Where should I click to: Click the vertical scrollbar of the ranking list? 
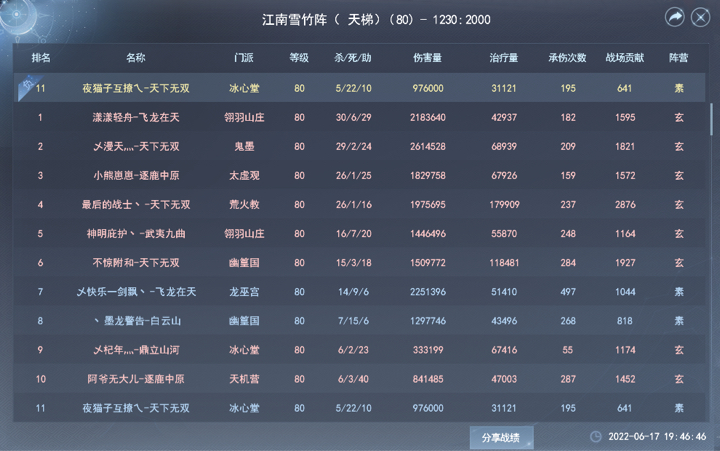[711, 119]
